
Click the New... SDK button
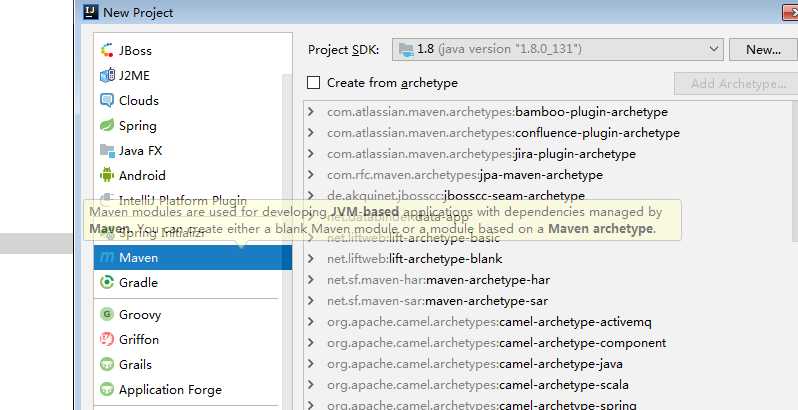(763, 49)
